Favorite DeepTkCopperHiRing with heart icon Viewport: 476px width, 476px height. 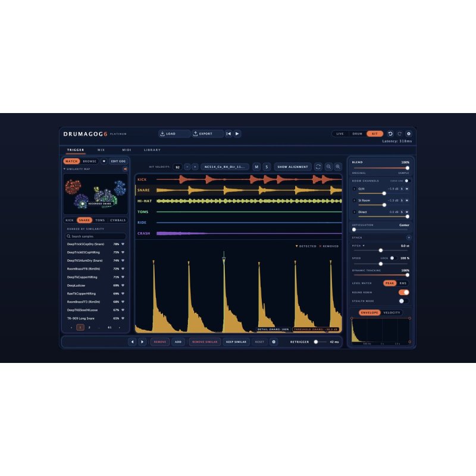pos(123,277)
